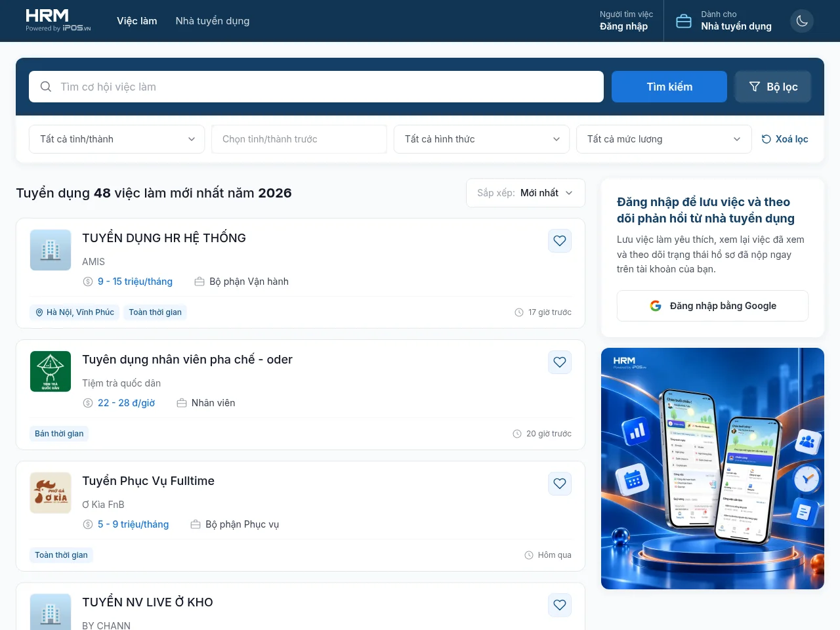Click company name AMIS
Viewport: 840px width, 630px height.
point(93,262)
